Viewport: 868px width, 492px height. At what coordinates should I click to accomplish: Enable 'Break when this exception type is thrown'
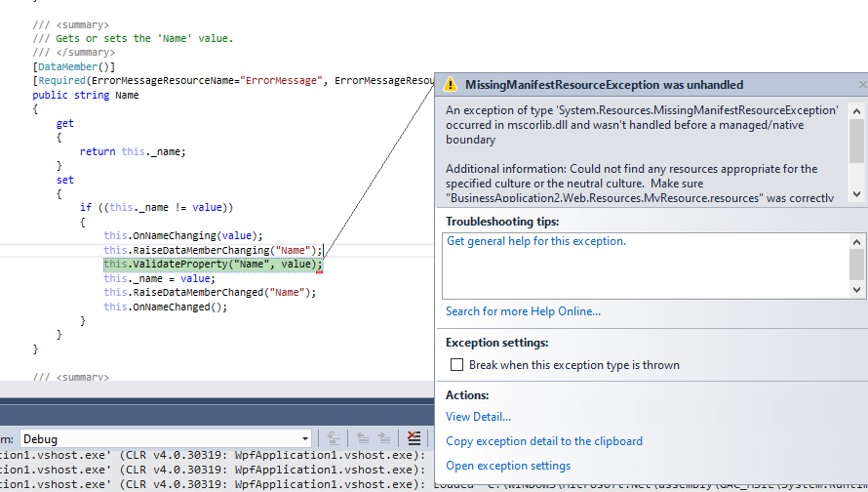pyautogui.click(x=456, y=364)
